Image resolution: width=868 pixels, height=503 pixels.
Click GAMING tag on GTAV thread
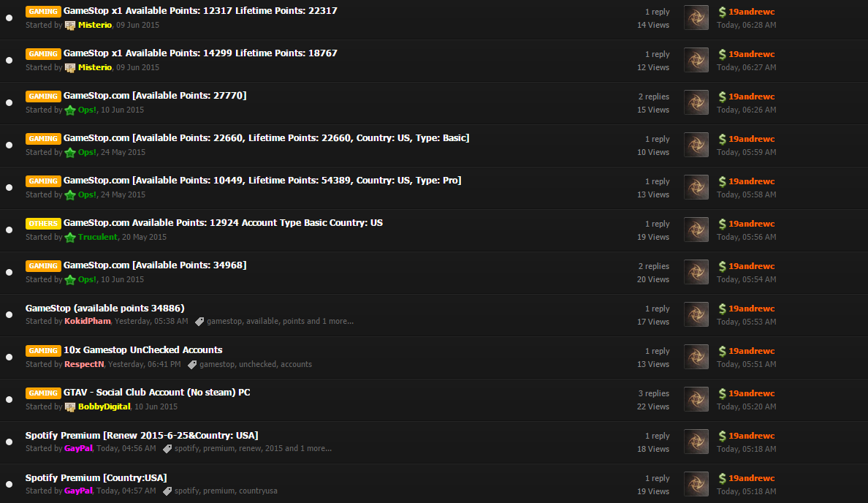pos(43,393)
